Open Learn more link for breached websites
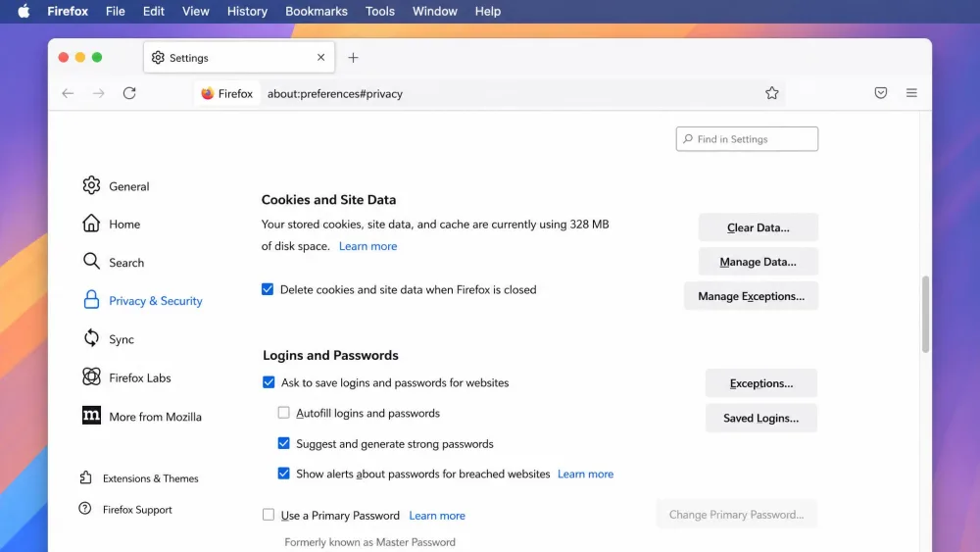The width and height of the screenshot is (980, 552). click(x=586, y=474)
